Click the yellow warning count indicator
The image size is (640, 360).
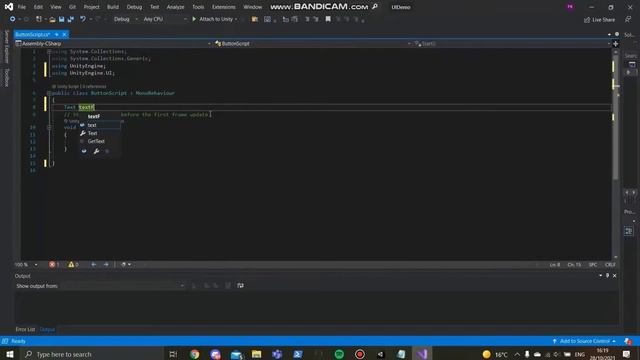point(73,264)
